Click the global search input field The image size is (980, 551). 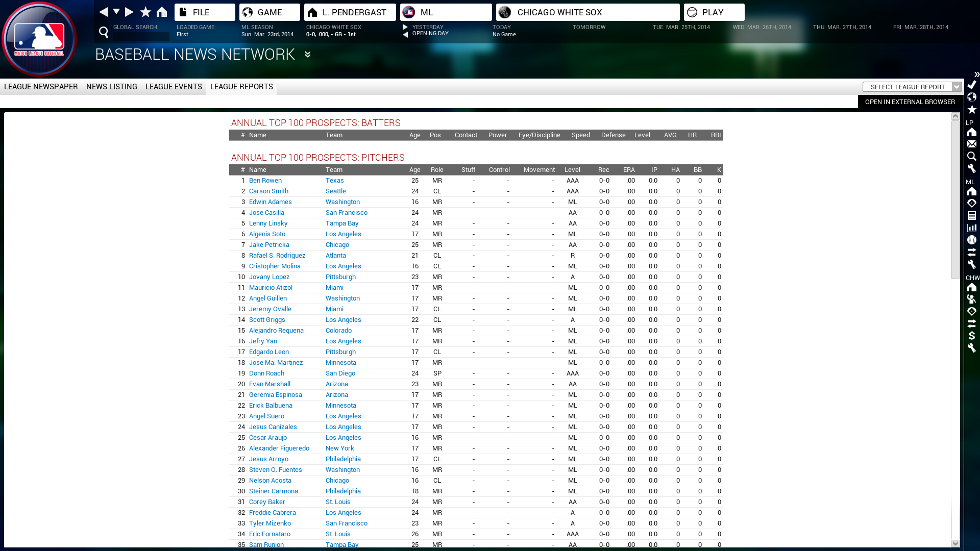tap(141, 36)
